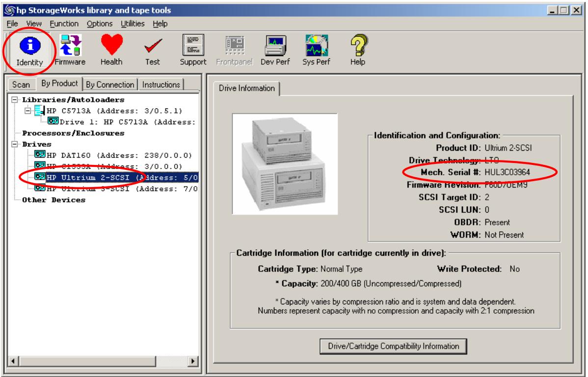Screen dimensions: 588x377
Task: Select the Libraries/Autoloaders category label
Action: 73,100
